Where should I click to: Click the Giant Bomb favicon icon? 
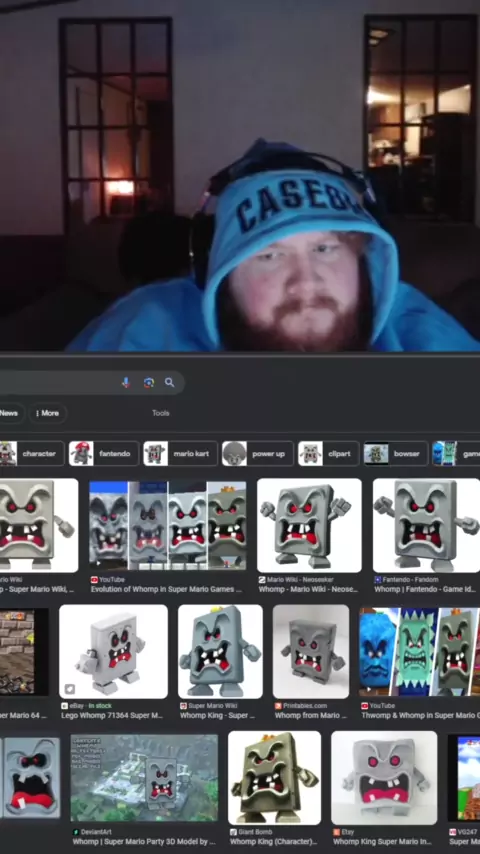[x=233, y=832]
